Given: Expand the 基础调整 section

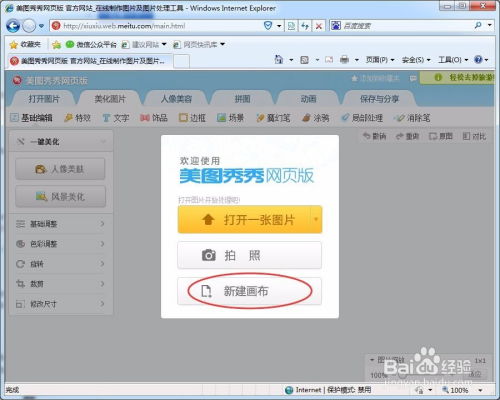Looking at the screenshot, I should click(x=61, y=224).
